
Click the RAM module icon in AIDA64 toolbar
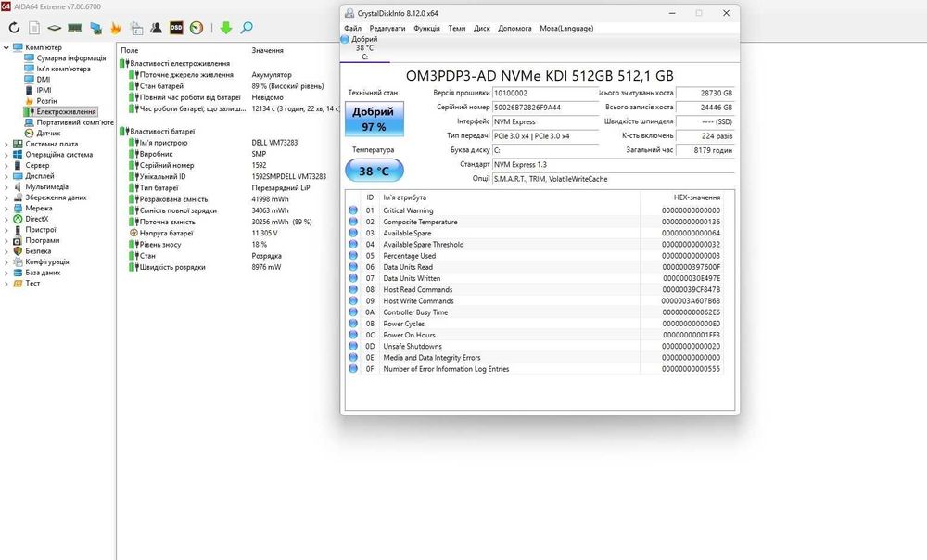coord(74,28)
